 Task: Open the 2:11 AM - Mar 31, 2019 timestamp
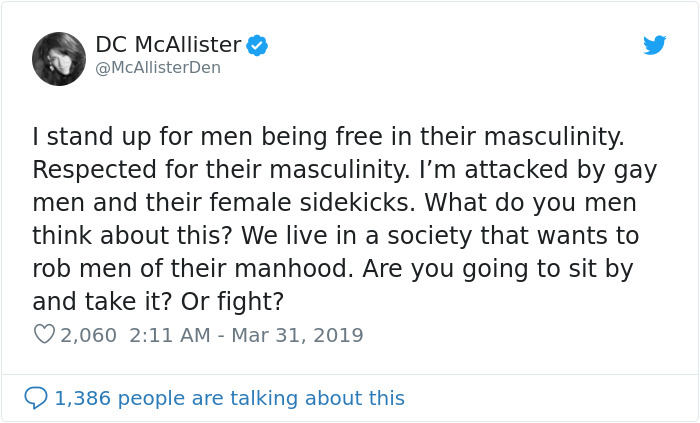click(x=246, y=335)
